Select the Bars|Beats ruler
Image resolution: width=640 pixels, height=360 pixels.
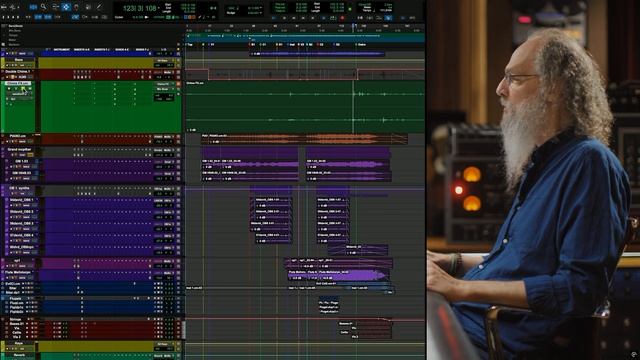coord(16,26)
